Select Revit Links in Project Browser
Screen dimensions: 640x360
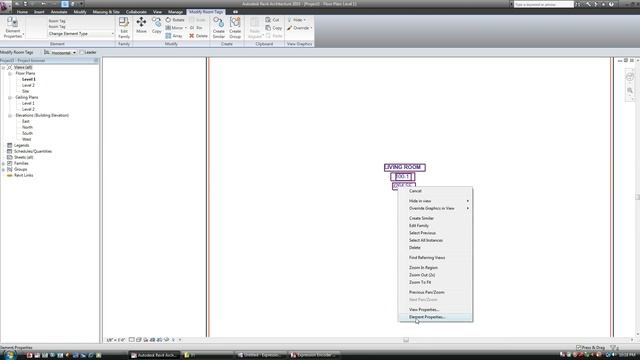click(x=24, y=175)
